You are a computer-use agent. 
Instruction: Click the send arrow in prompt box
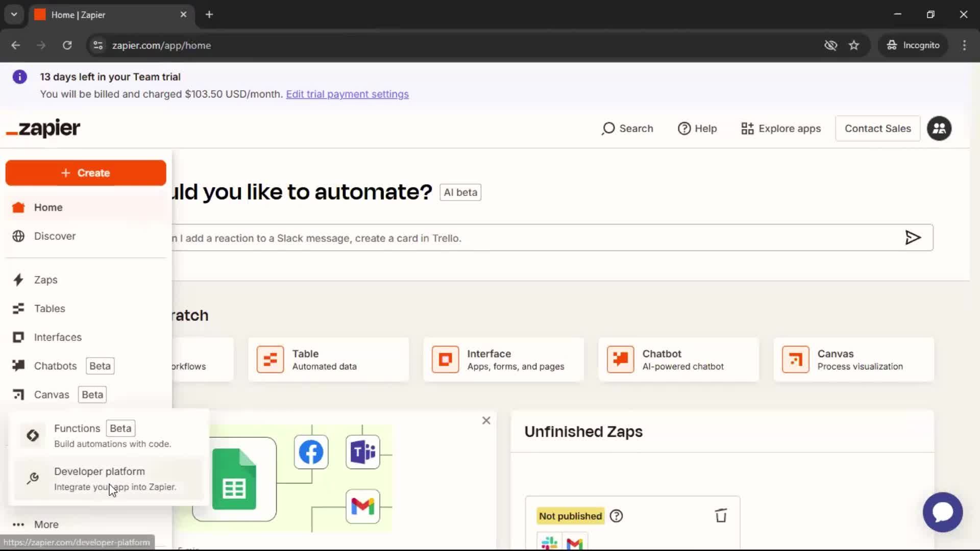(x=913, y=237)
